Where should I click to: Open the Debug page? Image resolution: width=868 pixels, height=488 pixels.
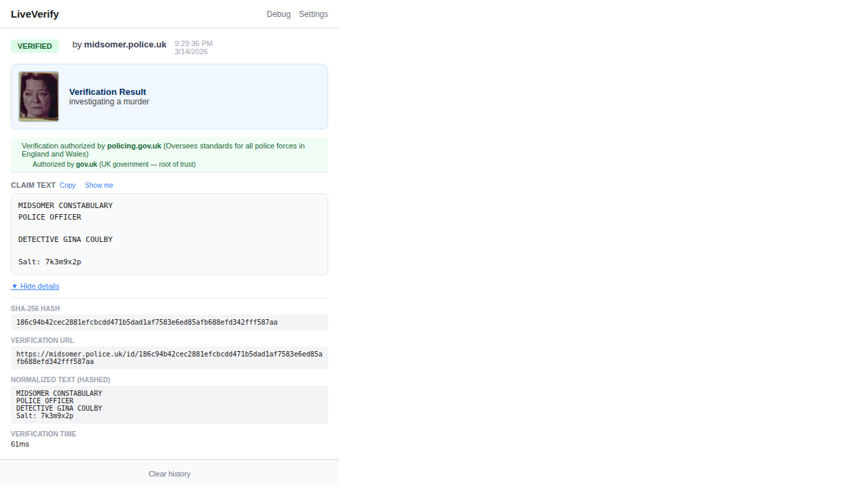click(x=278, y=14)
